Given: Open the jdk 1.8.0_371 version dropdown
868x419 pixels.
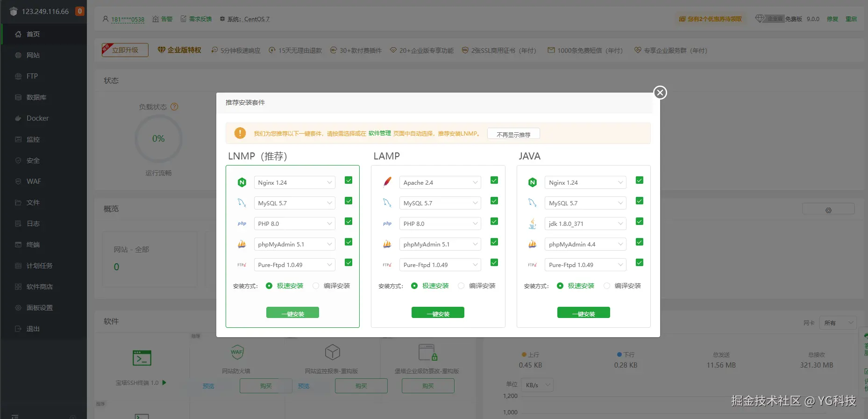Looking at the screenshot, I should point(585,224).
